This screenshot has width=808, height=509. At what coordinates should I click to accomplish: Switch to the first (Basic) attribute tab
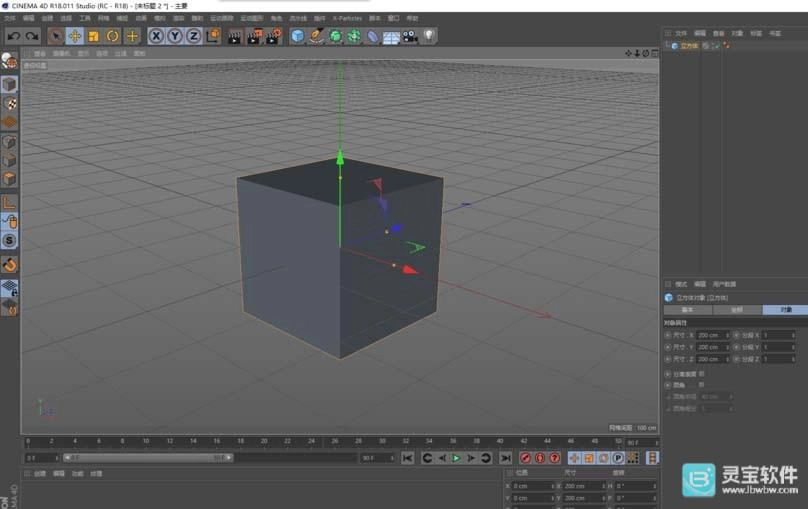688,310
